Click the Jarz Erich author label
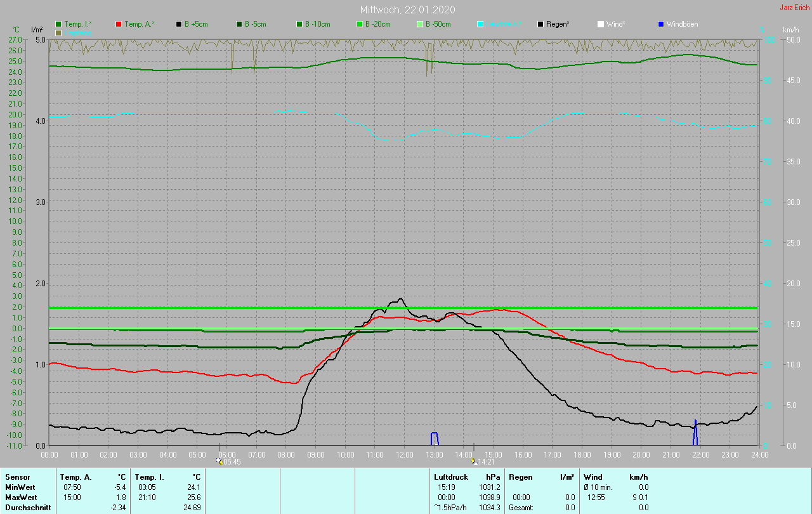This screenshot has width=812, height=514. click(x=794, y=8)
